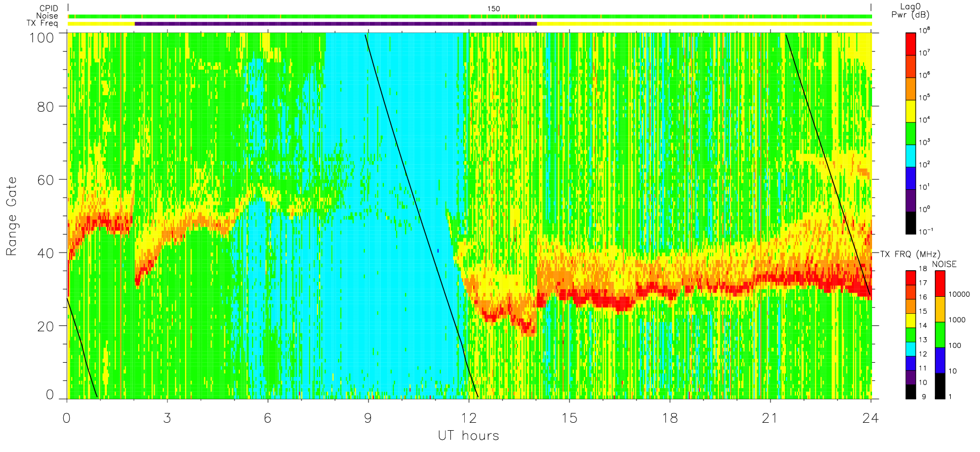The height and width of the screenshot is (452, 980).
Task: Click the 1000 label in the NOISE scale
Action: [x=957, y=320]
